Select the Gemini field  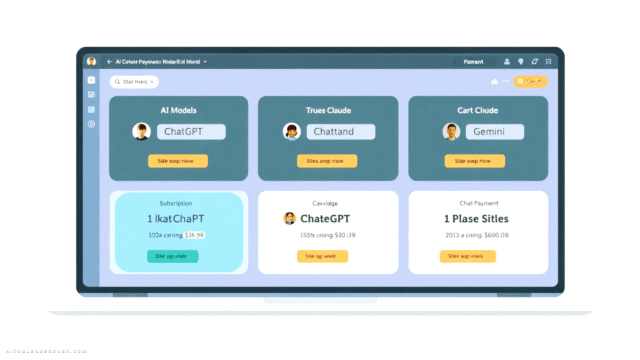tap(495, 132)
